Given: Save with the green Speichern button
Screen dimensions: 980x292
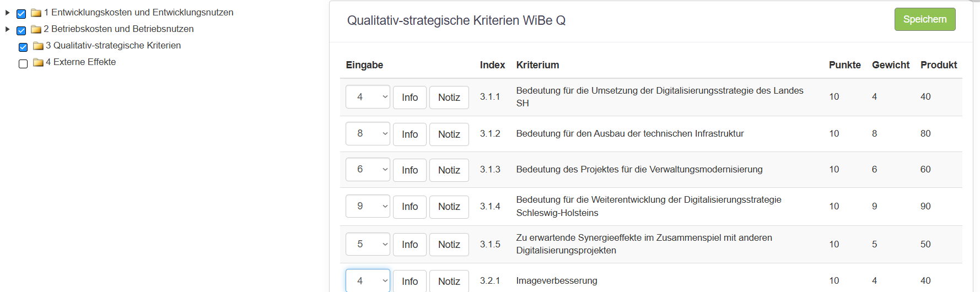Looking at the screenshot, I should pyautogui.click(x=924, y=19).
